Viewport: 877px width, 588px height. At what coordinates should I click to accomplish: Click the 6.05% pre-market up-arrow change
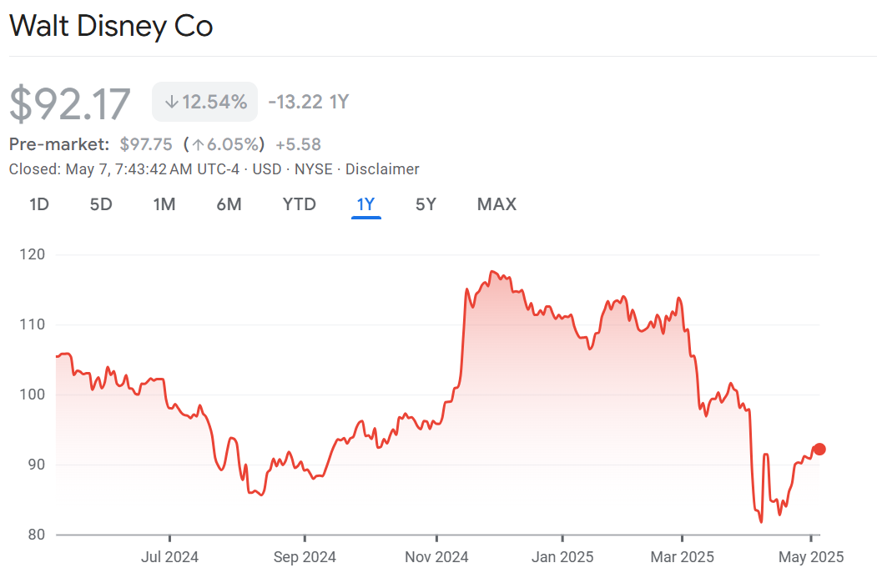224,144
